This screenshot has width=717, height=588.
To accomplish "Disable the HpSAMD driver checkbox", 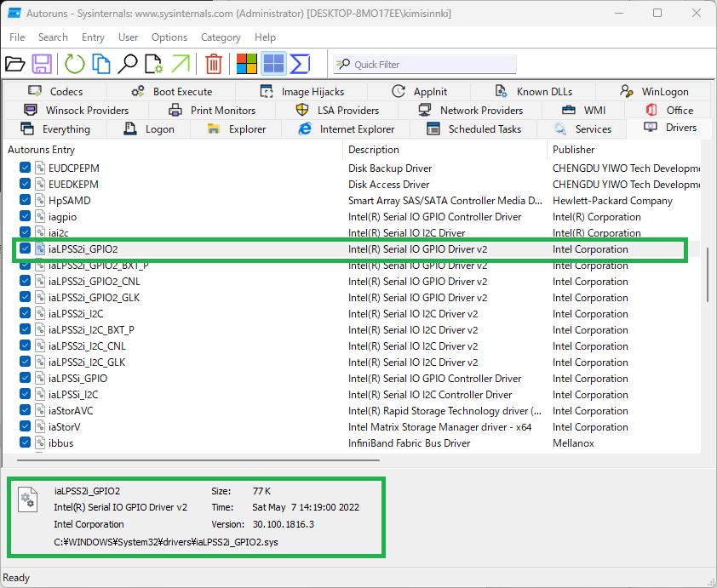I will [x=26, y=200].
